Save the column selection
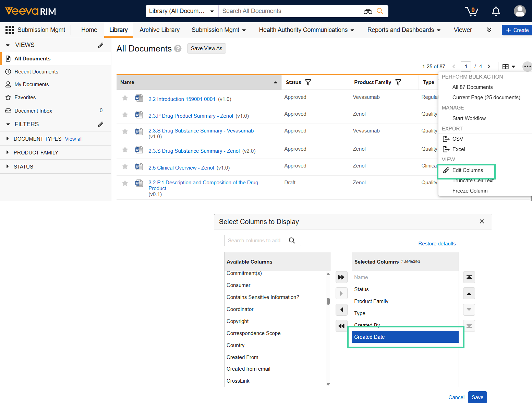The width and height of the screenshot is (532, 406). click(477, 397)
